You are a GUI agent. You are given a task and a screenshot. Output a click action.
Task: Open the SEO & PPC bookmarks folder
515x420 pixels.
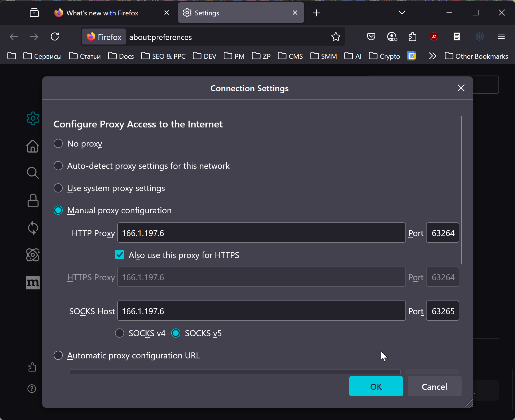click(163, 56)
